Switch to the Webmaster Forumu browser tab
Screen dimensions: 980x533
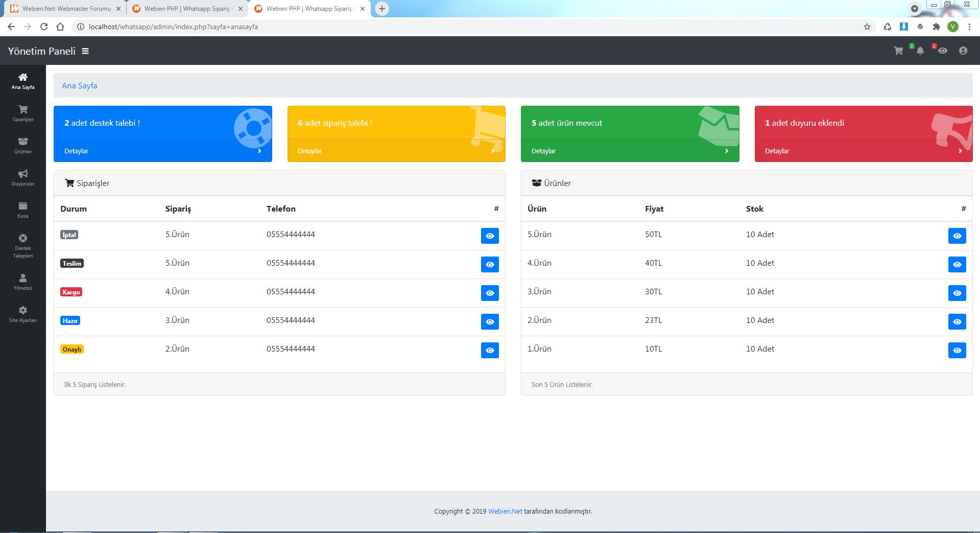66,9
